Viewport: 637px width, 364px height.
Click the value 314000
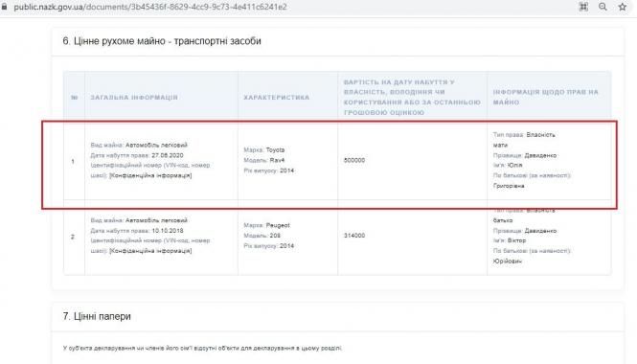(x=354, y=236)
